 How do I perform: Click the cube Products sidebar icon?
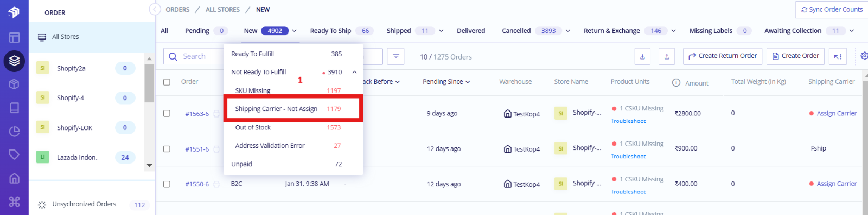point(14,84)
